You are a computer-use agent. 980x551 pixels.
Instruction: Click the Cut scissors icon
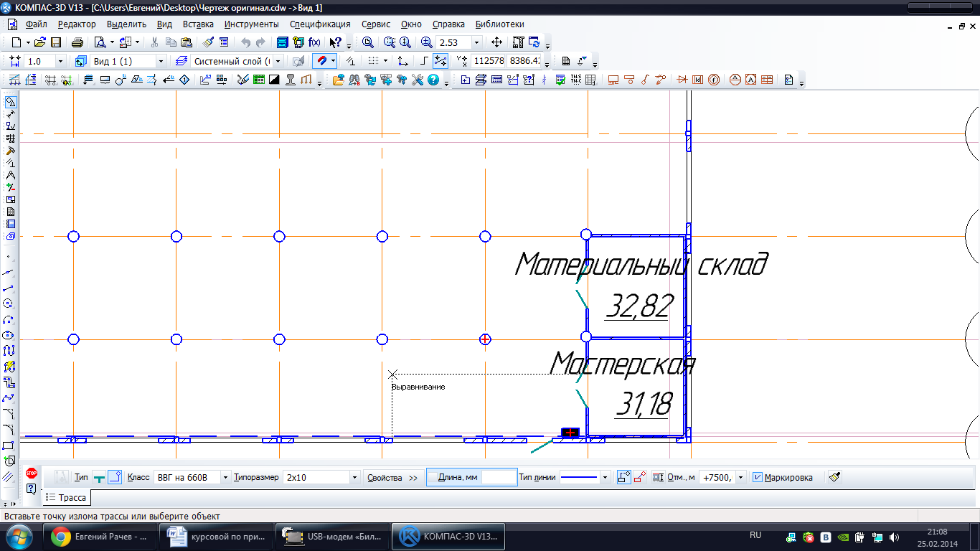(154, 42)
